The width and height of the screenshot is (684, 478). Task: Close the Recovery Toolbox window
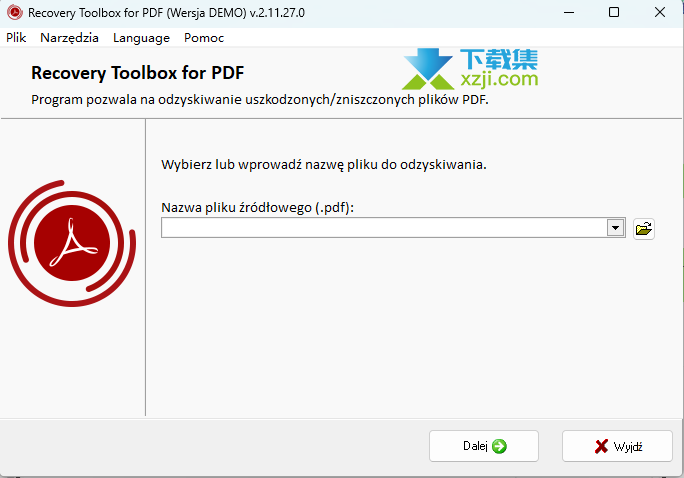[x=660, y=12]
